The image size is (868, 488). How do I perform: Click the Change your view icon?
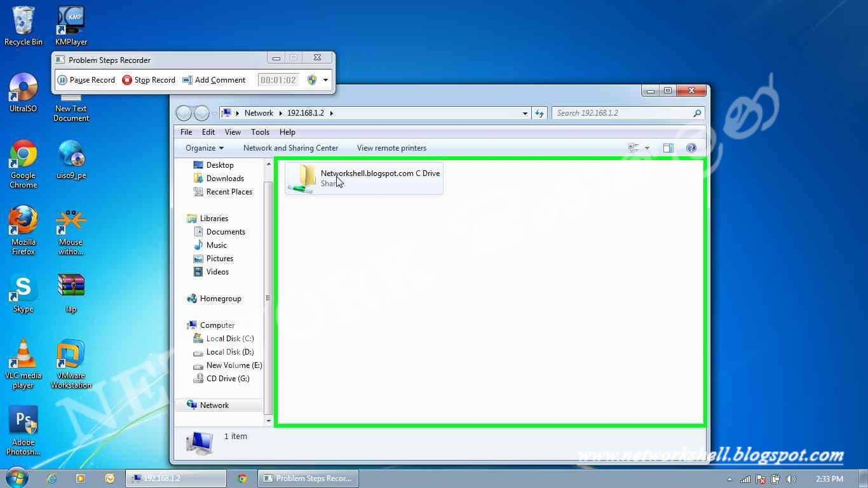click(634, 148)
